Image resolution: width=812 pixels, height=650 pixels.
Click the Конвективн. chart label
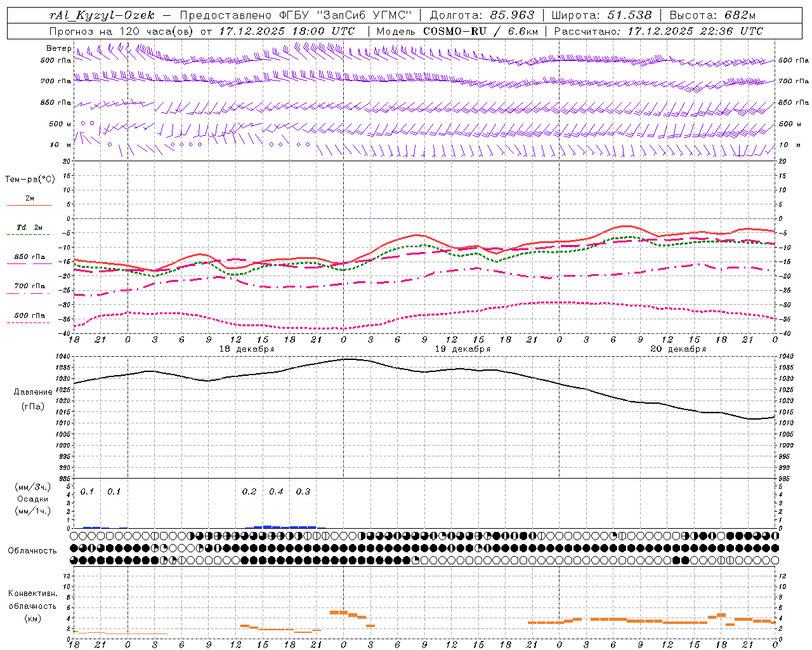tap(33, 594)
